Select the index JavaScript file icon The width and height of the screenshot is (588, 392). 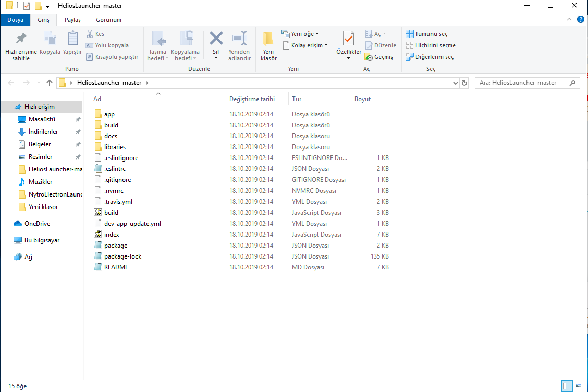(98, 235)
